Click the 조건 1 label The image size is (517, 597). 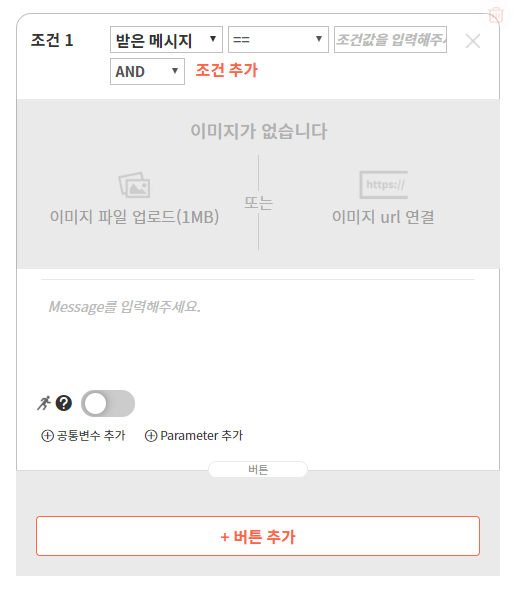pos(52,40)
